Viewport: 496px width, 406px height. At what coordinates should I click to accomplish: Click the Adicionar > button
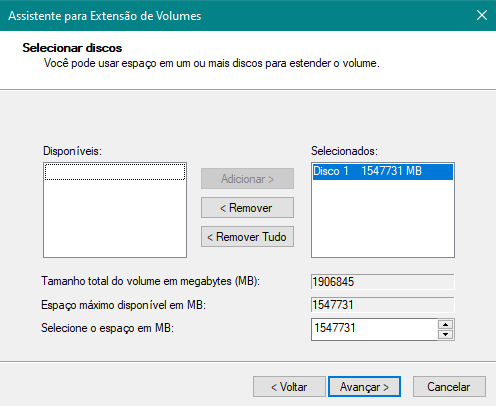click(x=247, y=179)
